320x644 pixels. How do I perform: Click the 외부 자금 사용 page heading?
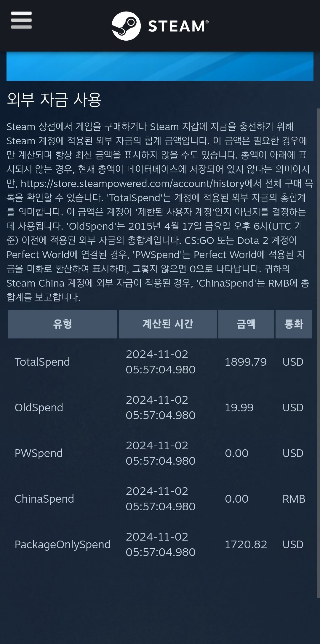54,99
